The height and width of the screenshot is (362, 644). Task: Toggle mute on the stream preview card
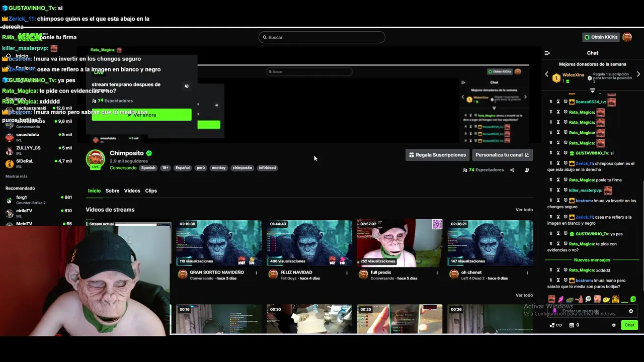click(x=187, y=86)
